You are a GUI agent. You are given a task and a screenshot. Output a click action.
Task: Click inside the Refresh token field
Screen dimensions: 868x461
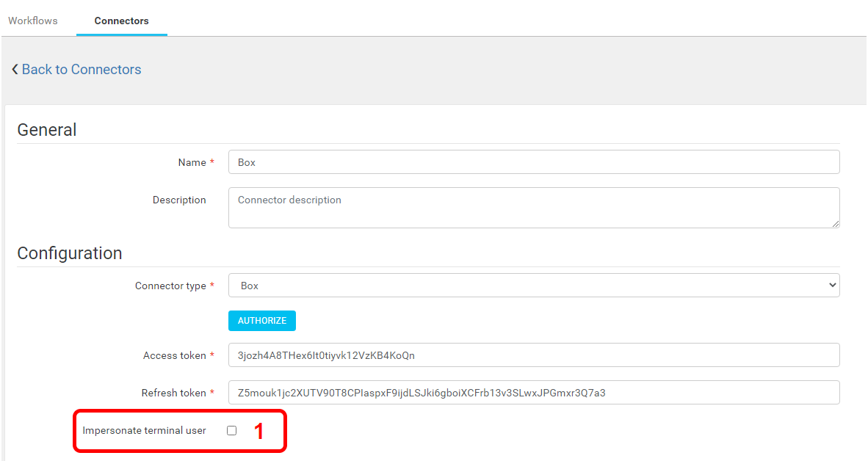tap(533, 393)
